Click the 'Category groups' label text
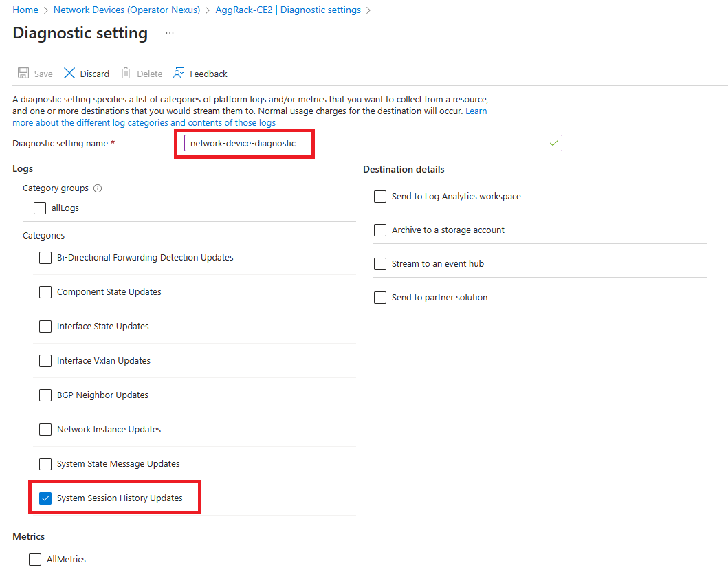The height and width of the screenshot is (574, 728). point(56,188)
